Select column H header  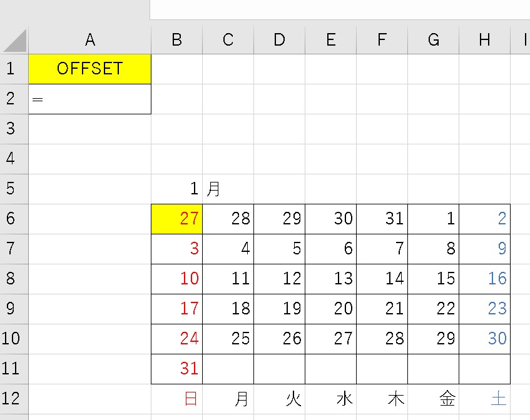tap(484, 40)
